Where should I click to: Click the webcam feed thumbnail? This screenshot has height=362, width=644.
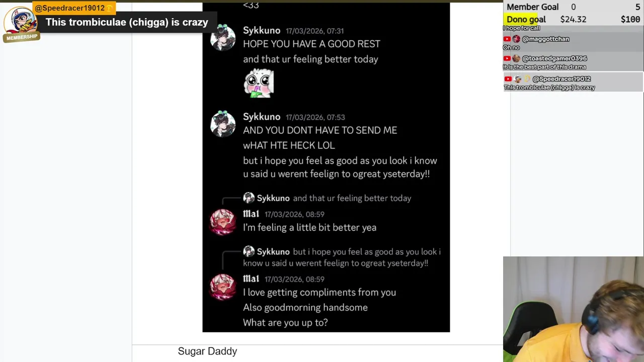pos(574,309)
